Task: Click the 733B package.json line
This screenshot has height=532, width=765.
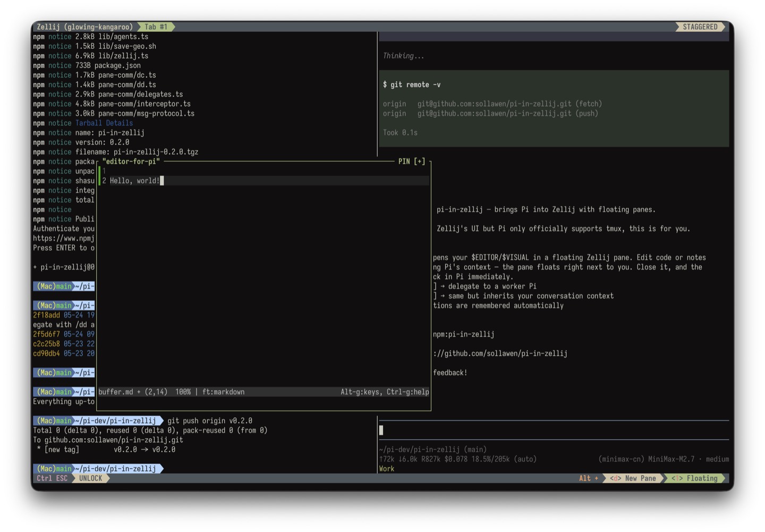Action: click(x=87, y=65)
